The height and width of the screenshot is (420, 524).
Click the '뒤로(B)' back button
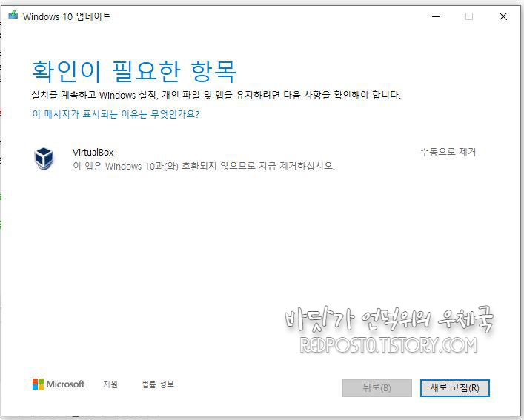click(x=377, y=388)
